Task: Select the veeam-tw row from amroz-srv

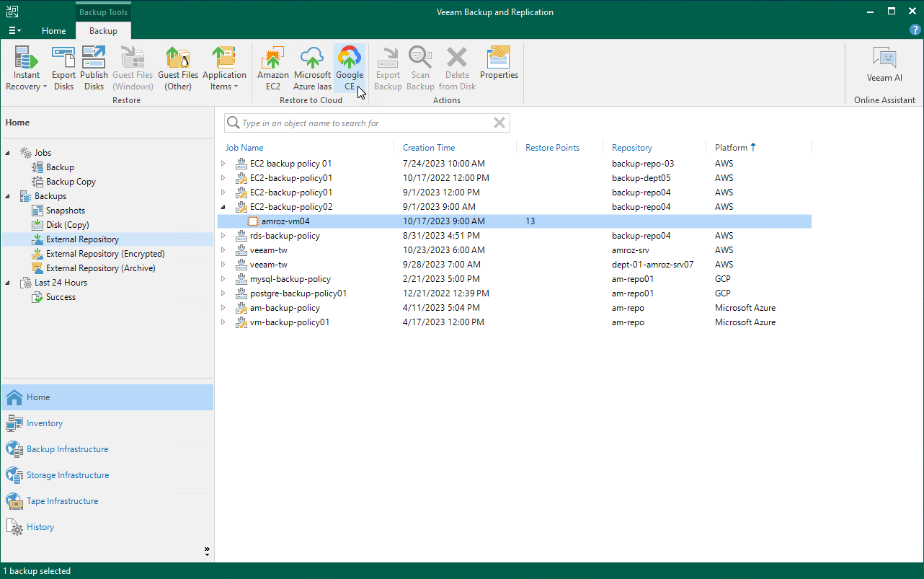Action: click(514, 250)
